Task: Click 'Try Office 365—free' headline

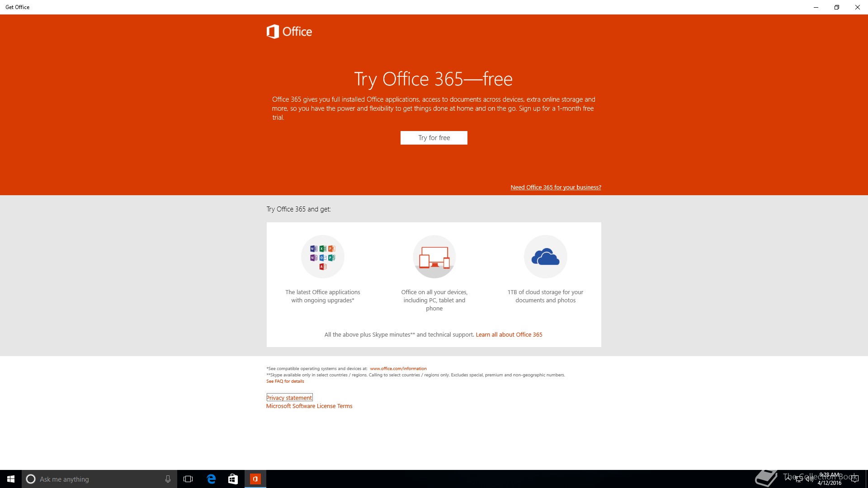Action: pos(434,79)
